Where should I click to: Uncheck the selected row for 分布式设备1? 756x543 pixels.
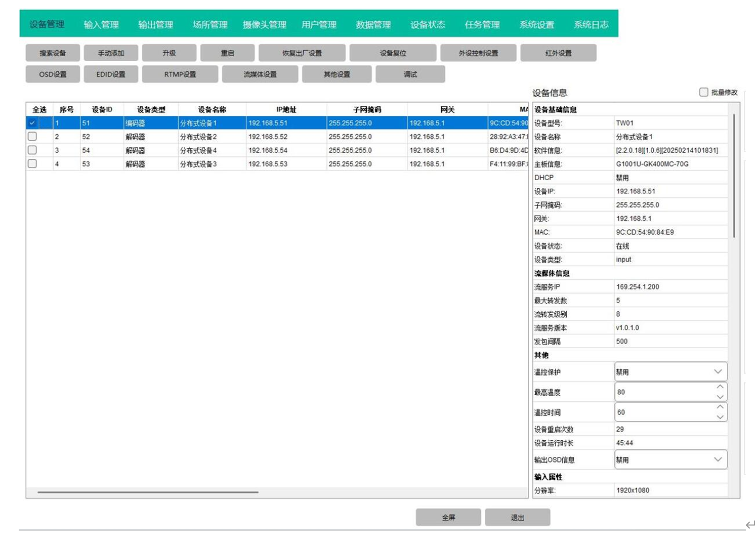tap(32, 123)
